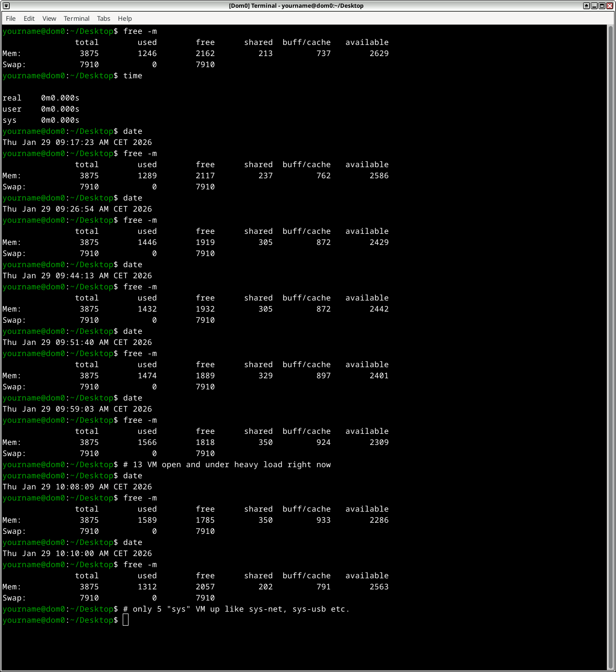This screenshot has width=616, height=672.
Task: Minimize the Dom0 Terminal window
Action: (x=594, y=6)
